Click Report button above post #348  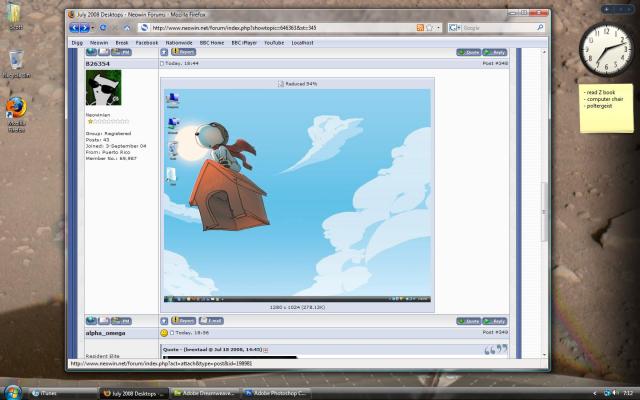click(x=183, y=52)
